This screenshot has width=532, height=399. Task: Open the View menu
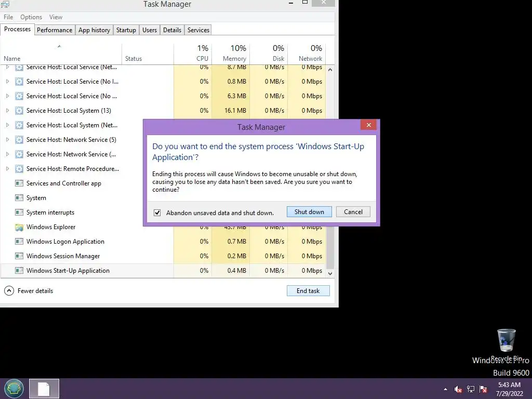(56, 17)
